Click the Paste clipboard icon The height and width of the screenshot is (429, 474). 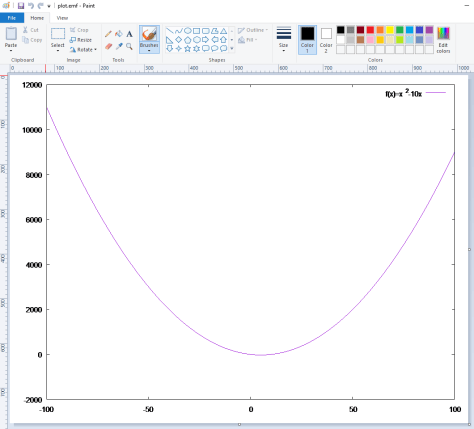point(11,33)
